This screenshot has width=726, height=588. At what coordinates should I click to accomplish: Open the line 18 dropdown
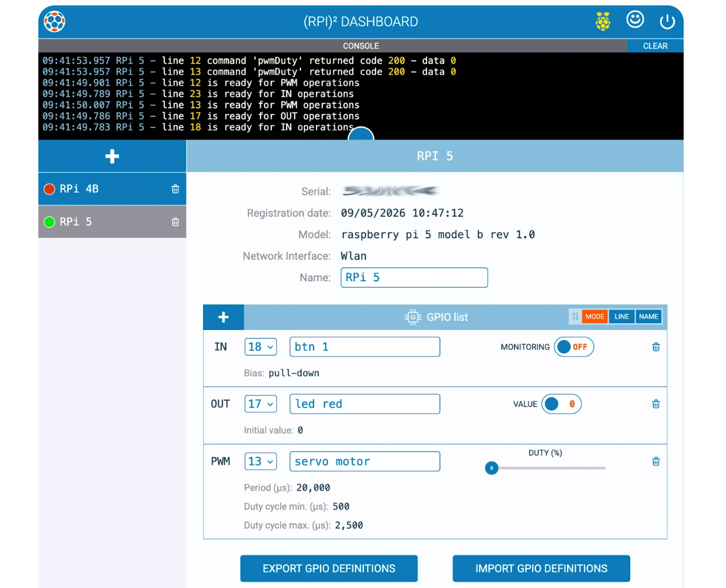click(261, 346)
